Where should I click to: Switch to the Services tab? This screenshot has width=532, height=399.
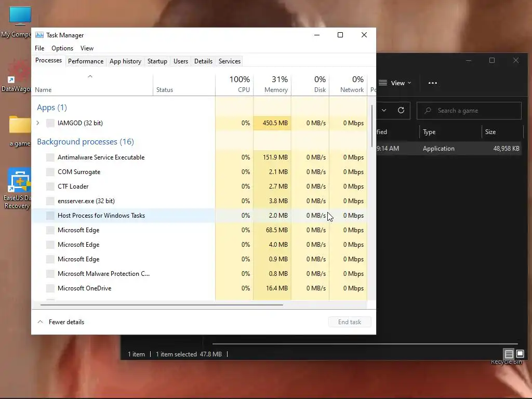coord(229,61)
